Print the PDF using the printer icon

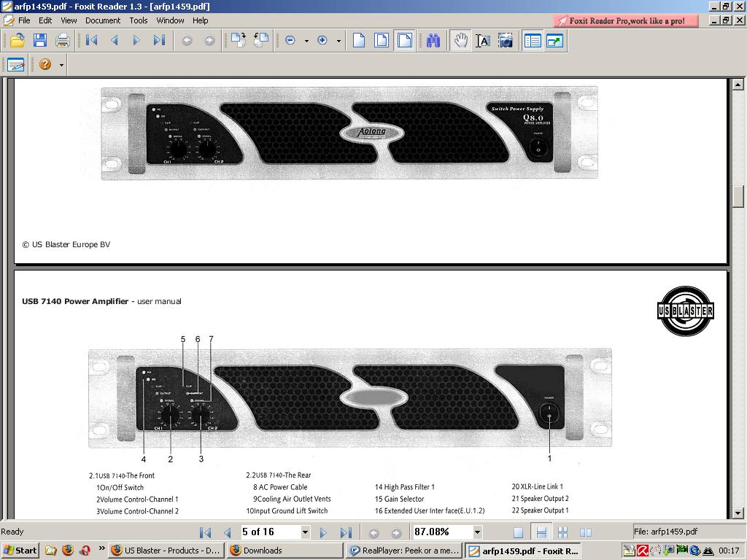tap(63, 41)
